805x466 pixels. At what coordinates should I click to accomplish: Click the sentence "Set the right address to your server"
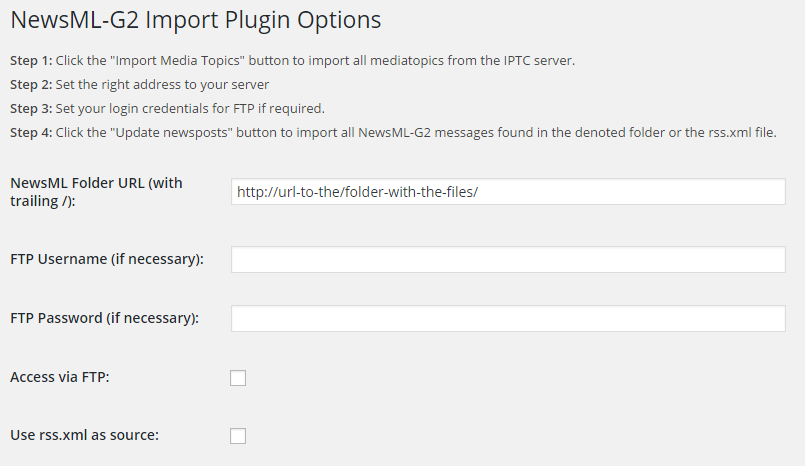coord(162,85)
